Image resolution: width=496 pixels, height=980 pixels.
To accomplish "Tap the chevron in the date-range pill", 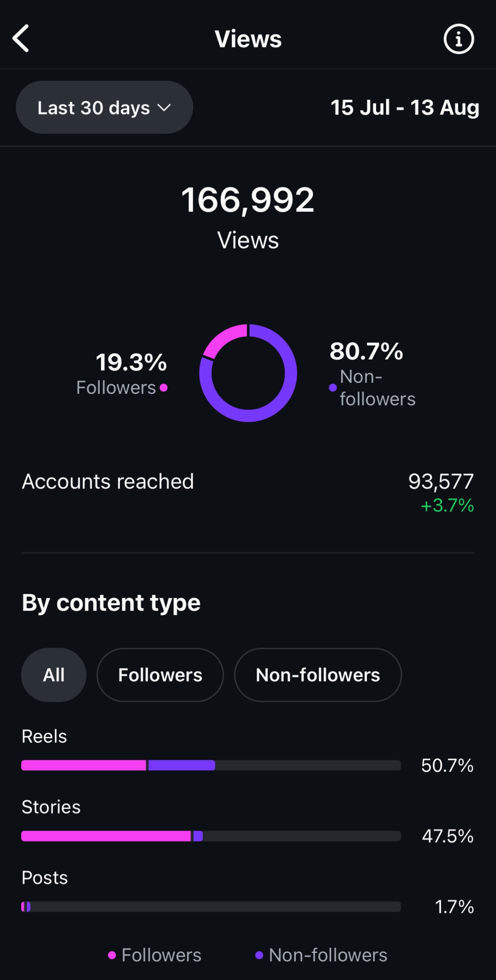I will tap(164, 108).
